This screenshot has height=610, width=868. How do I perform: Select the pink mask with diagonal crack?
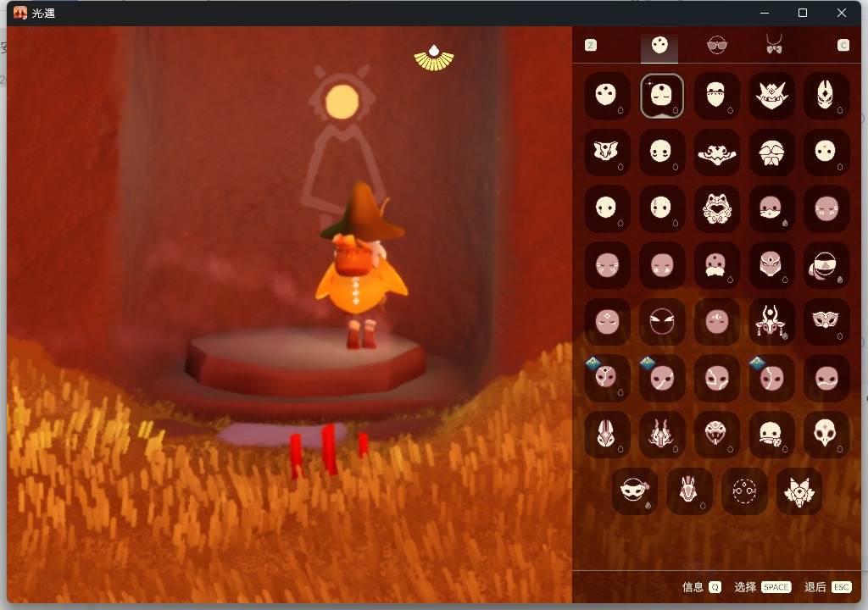point(661,379)
